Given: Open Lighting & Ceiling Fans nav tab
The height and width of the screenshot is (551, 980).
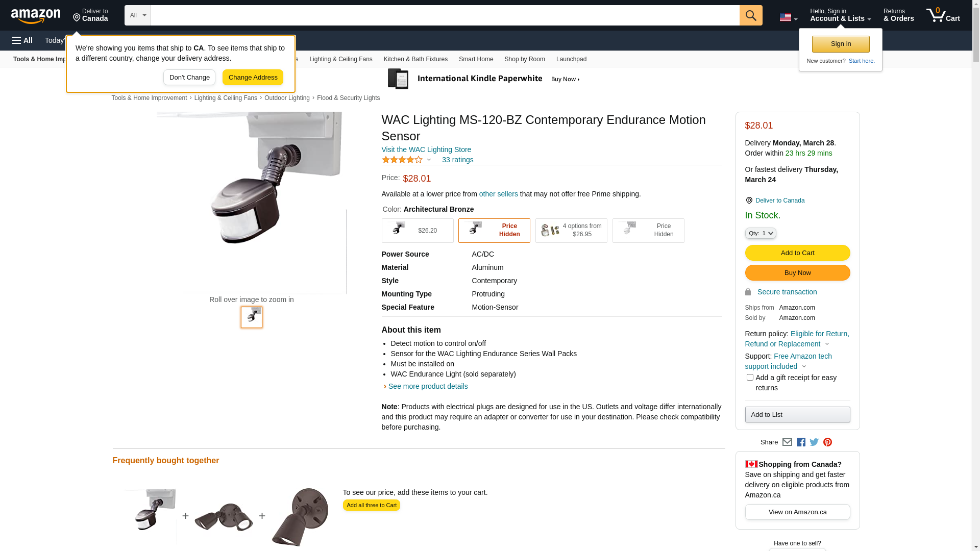Looking at the screenshot, I should coord(340,59).
